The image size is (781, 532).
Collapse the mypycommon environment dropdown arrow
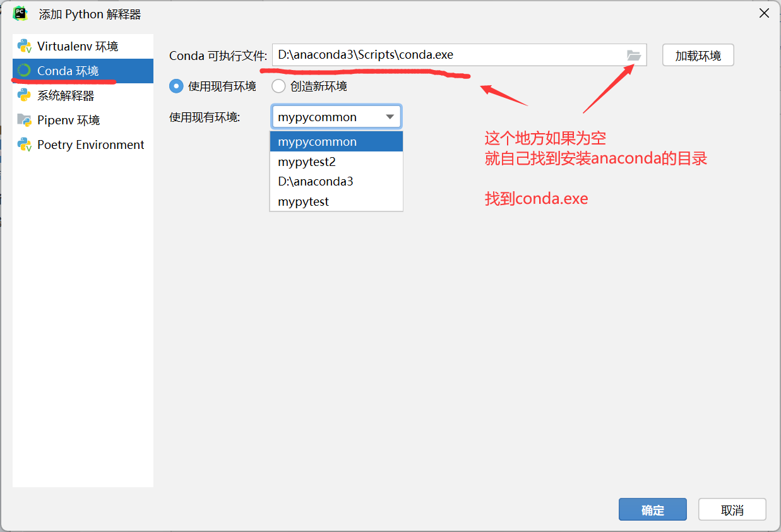coord(390,117)
